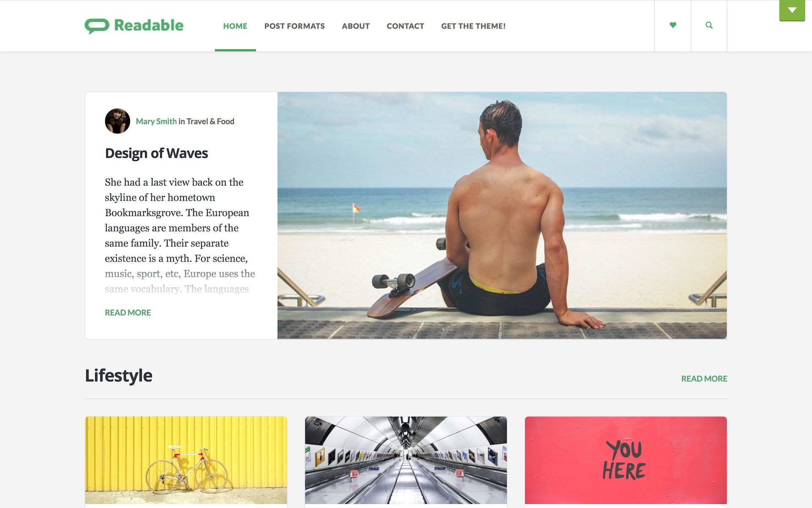Viewport: 812px width, 508px height.
Task: Navigate to the Contact page
Action: (x=405, y=26)
